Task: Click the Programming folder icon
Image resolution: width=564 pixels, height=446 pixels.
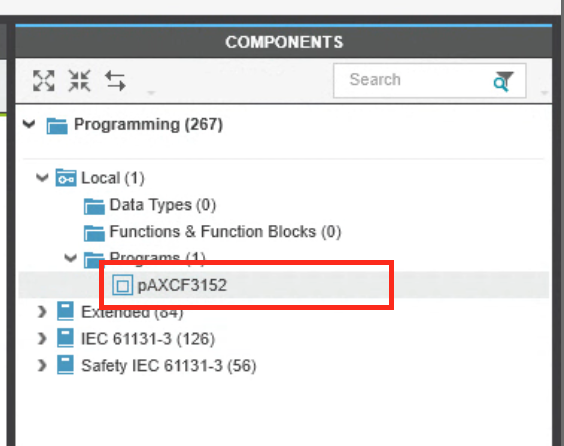Action: pos(57,126)
